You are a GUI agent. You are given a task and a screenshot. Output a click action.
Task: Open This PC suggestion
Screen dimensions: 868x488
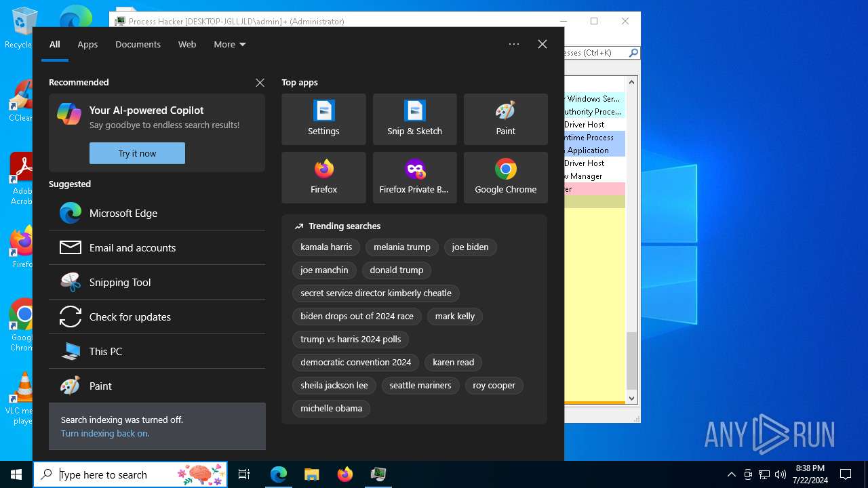point(157,351)
